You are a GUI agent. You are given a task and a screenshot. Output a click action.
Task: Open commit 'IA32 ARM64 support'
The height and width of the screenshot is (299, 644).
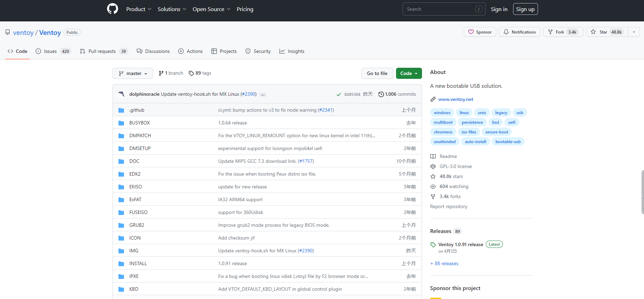click(x=240, y=200)
